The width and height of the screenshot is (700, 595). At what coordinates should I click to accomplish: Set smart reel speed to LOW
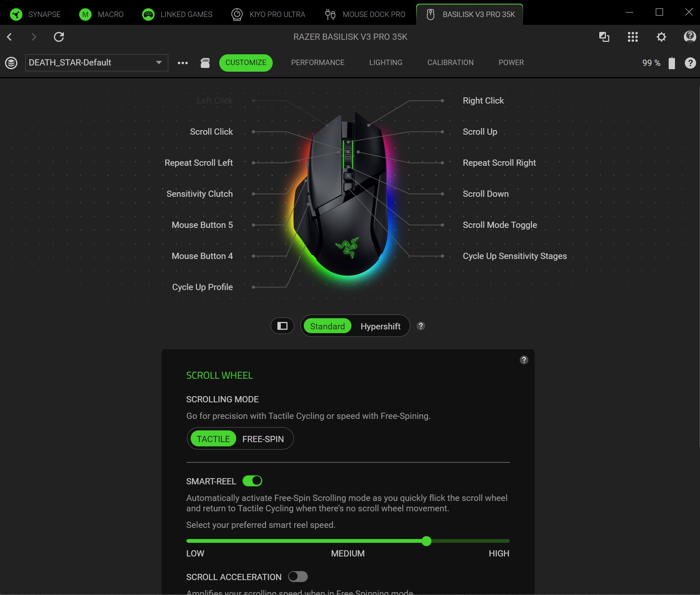point(195,554)
